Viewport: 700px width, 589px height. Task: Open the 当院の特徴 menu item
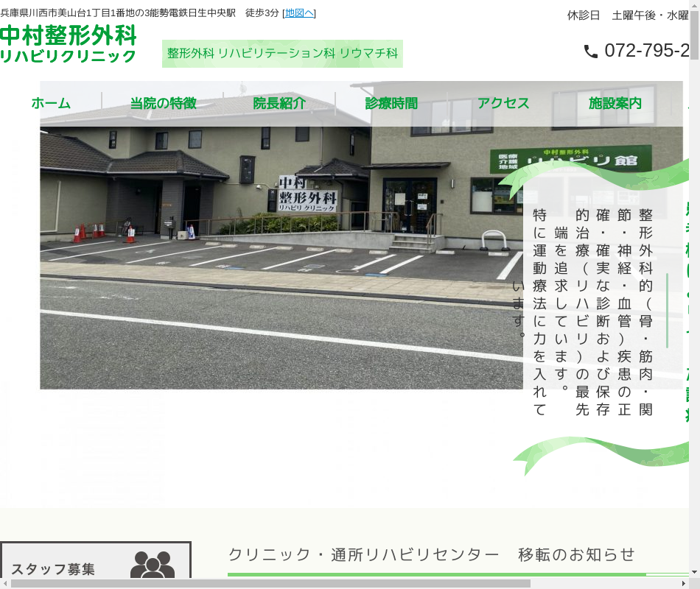pos(163,103)
